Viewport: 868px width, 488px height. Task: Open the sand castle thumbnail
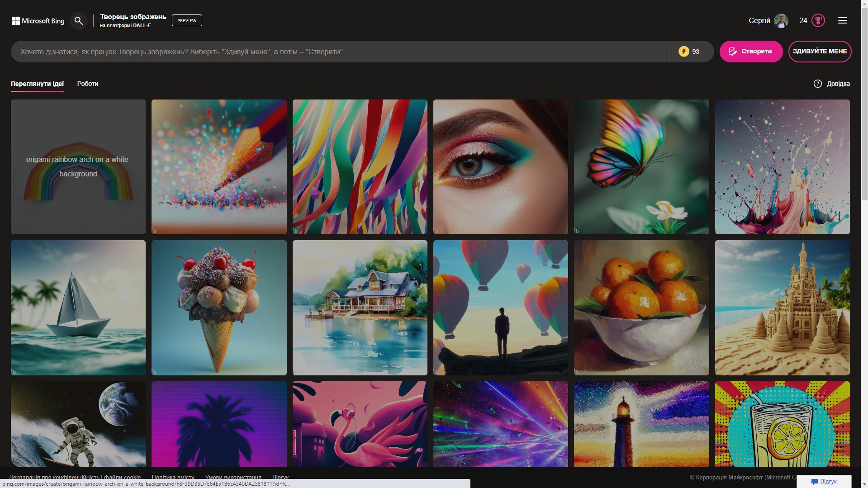pyautogui.click(x=783, y=308)
